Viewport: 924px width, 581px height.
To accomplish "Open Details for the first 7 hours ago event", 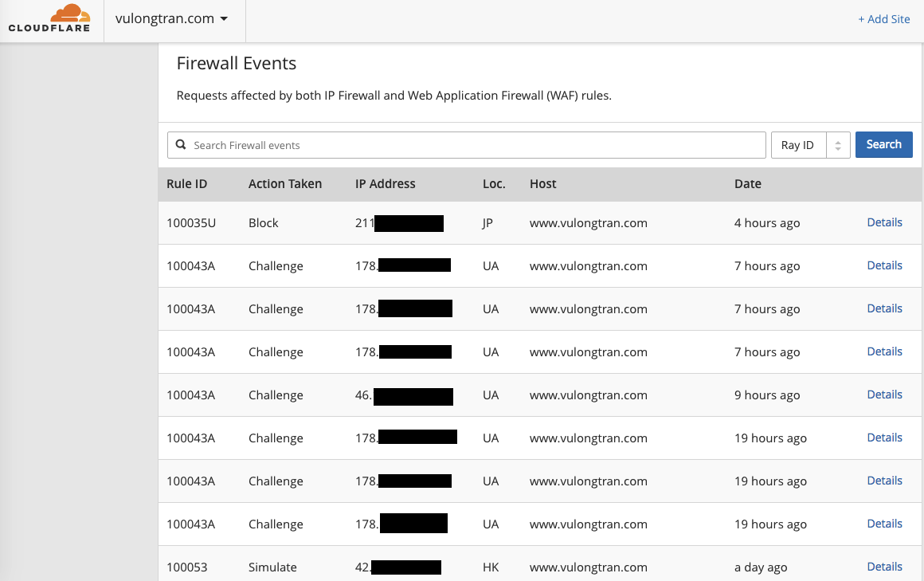I will click(884, 265).
